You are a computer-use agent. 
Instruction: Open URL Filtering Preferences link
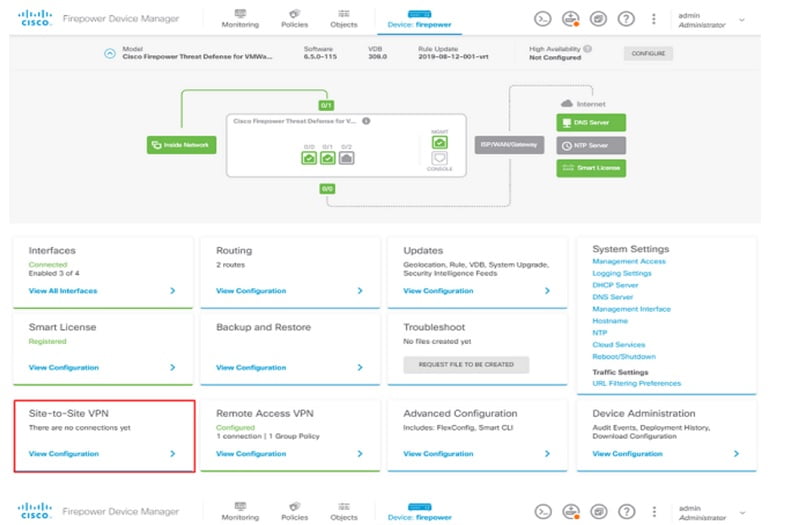[636, 383]
